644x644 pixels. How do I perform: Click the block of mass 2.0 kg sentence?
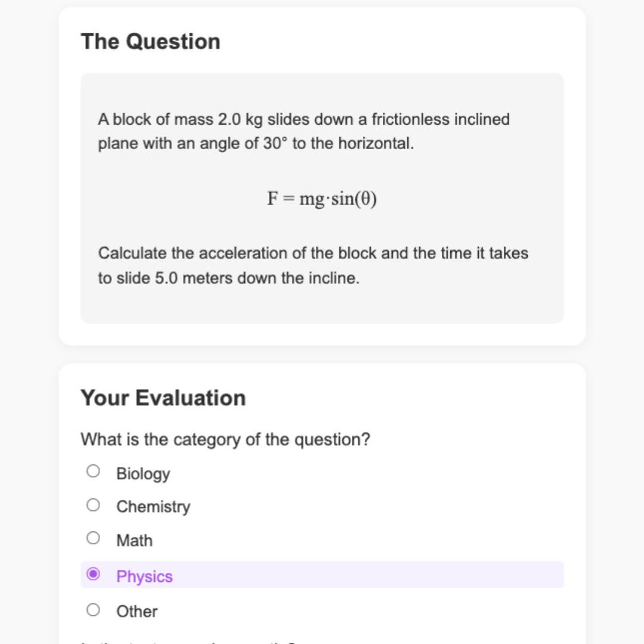[304, 131]
